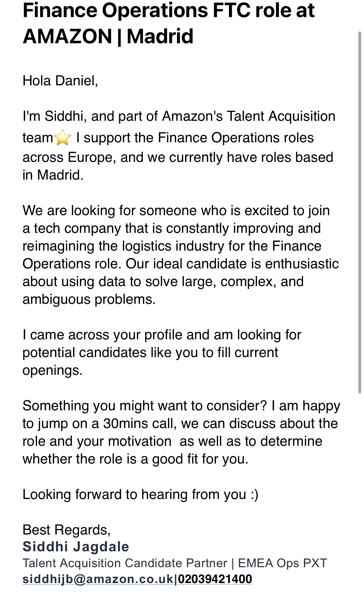Click "Madrid" in the email subject title
This screenshot has width=364, height=598.
click(160, 36)
